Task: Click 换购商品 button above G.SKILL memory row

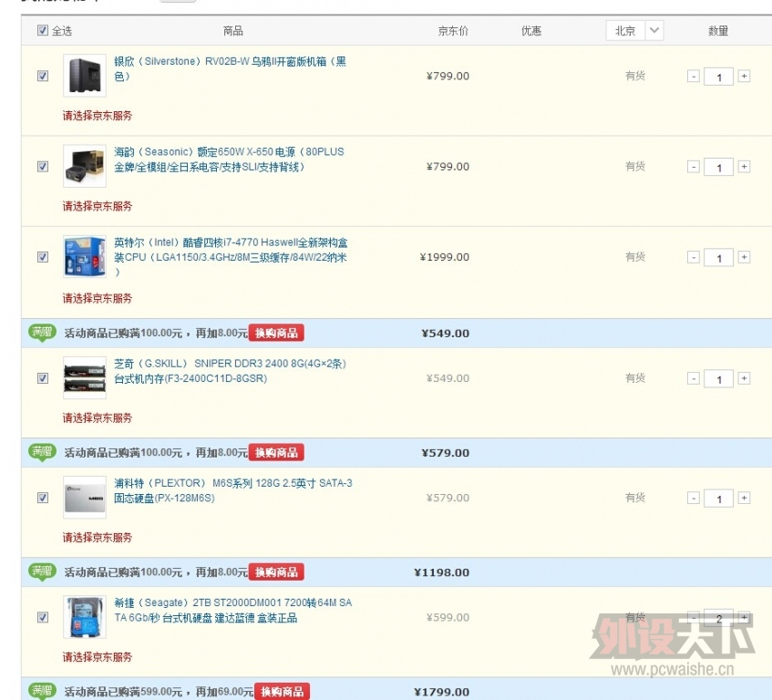Action: [276, 334]
